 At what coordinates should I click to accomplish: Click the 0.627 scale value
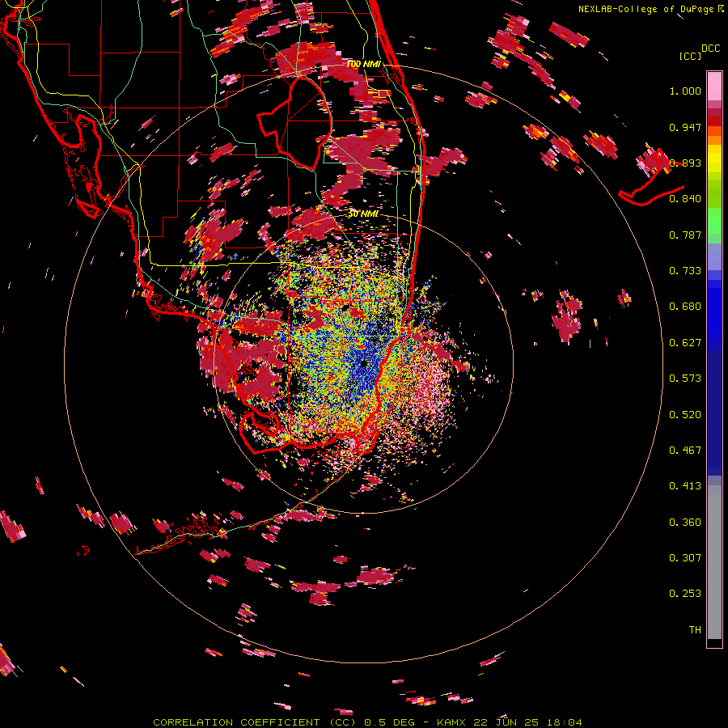click(685, 343)
